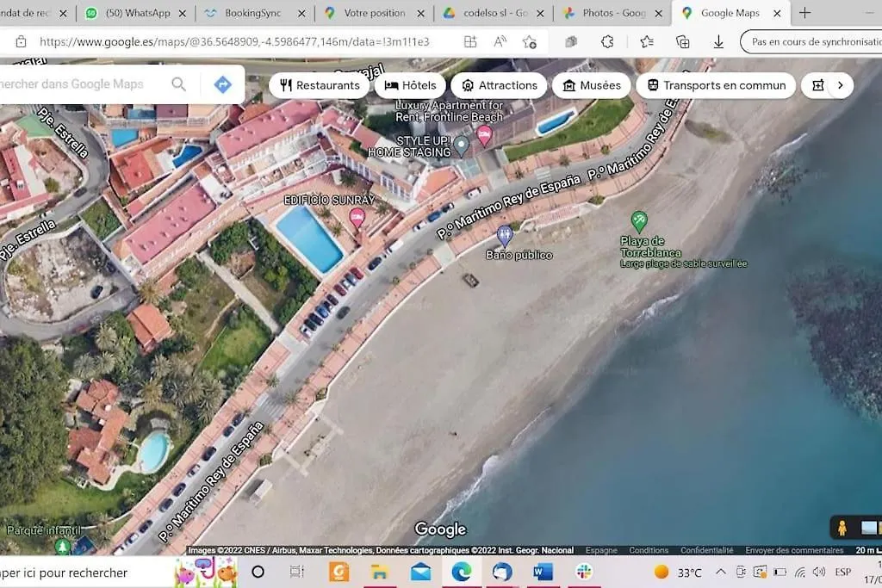
Task: Open the read aloud icon in address bar
Action: (x=500, y=41)
